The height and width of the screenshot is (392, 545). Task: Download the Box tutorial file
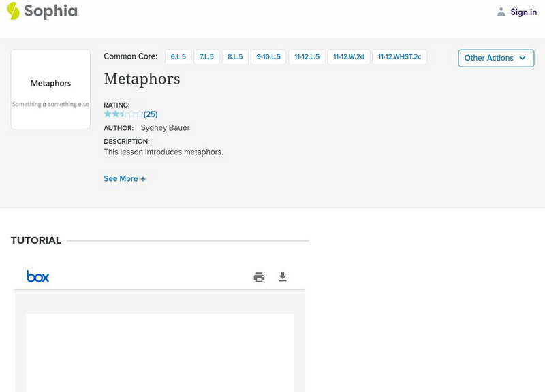tap(283, 277)
